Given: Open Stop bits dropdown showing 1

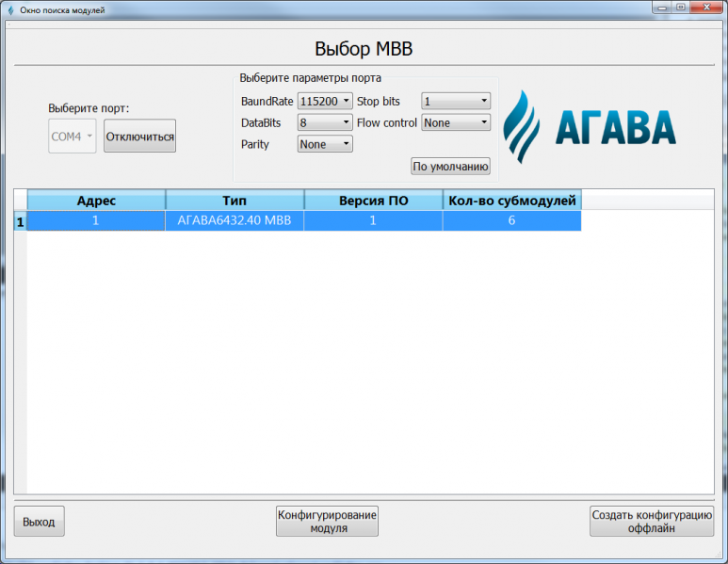Looking at the screenshot, I should 456,101.
